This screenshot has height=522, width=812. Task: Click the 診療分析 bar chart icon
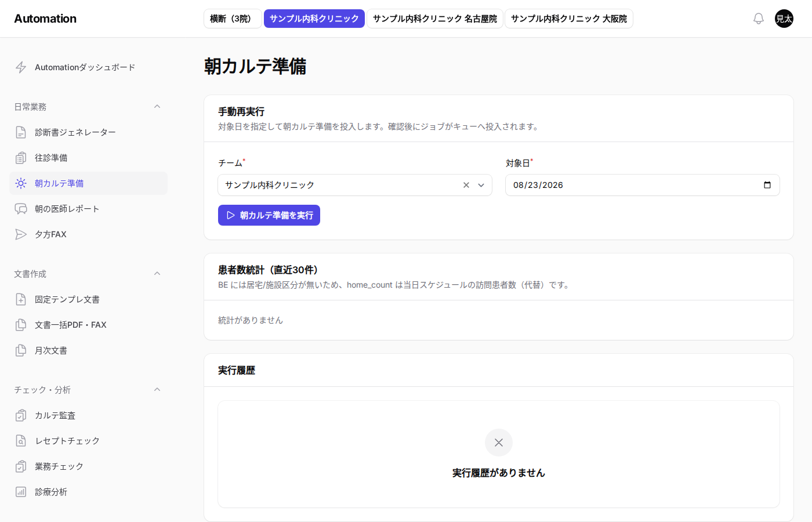(x=21, y=492)
